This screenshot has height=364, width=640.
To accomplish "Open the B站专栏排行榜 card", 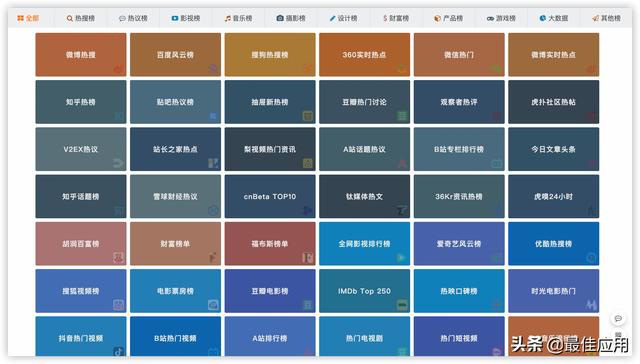I will click(459, 149).
